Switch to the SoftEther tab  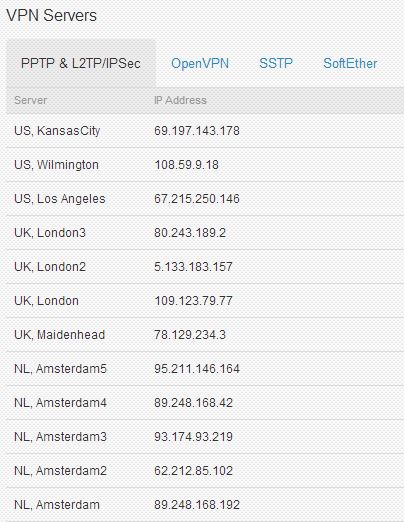coord(350,63)
